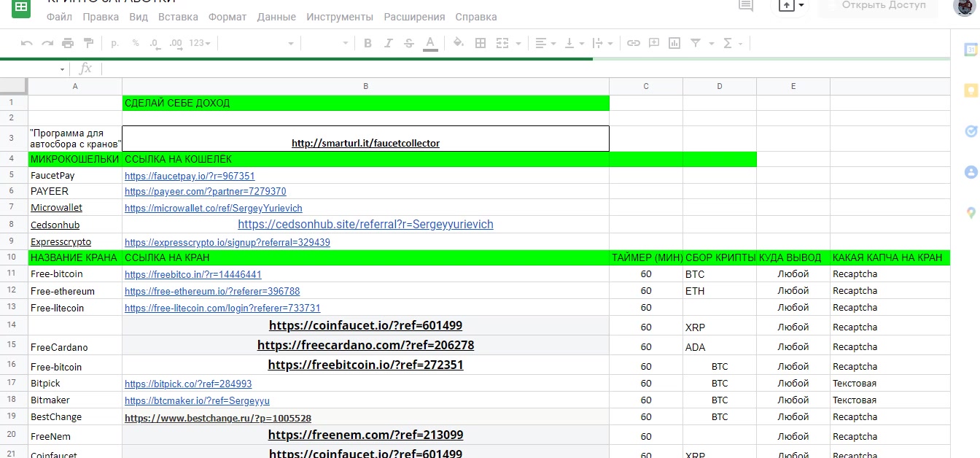This screenshot has width=980, height=458.
Task: Print the spreadsheet
Action: pyautogui.click(x=68, y=44)
